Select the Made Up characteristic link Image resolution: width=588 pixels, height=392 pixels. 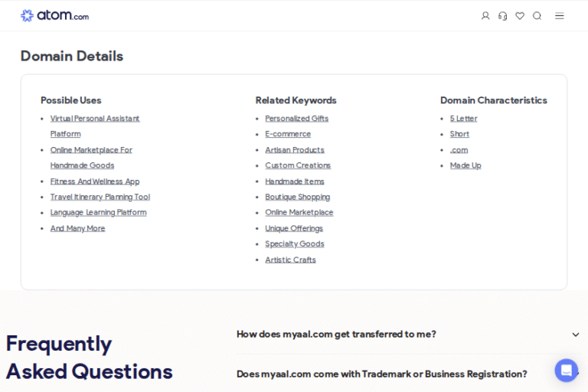[465, 165]
